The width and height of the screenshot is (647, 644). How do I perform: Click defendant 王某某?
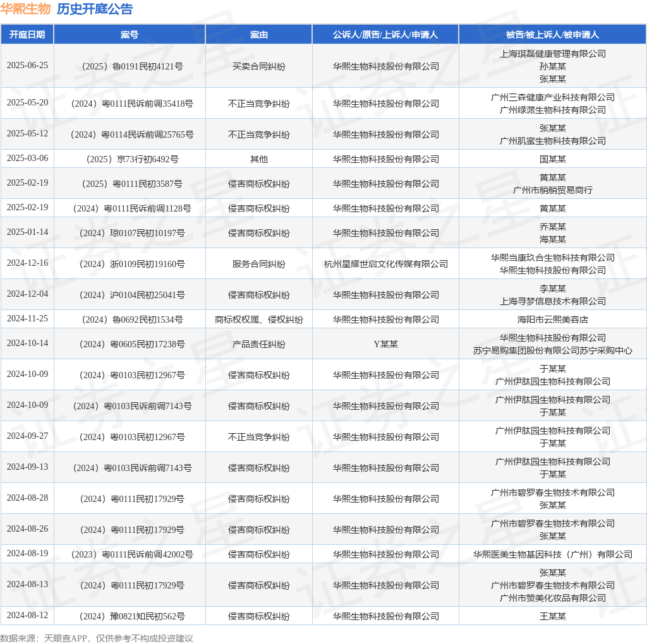coord(552,616)
